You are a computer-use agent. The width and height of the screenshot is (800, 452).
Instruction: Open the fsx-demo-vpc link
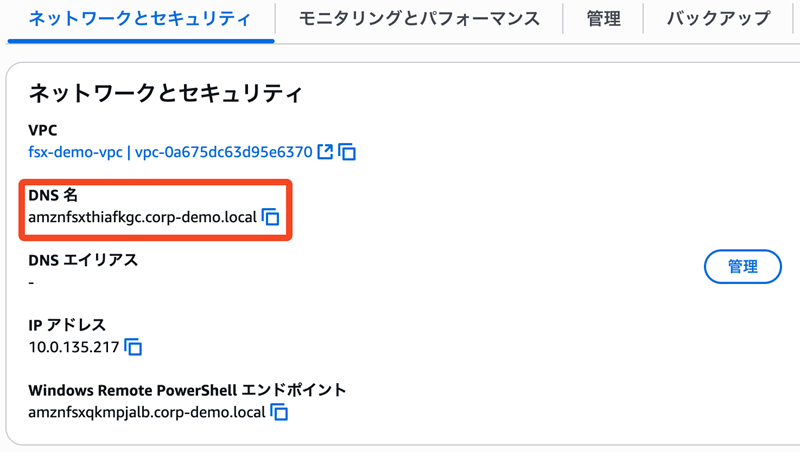(76, 152)
